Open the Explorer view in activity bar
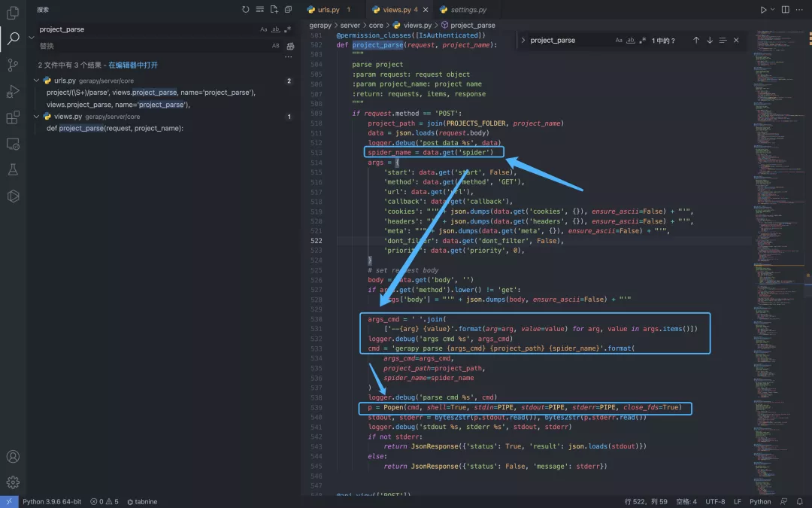This screenshot has height=508, width=812. click(13, 13)
